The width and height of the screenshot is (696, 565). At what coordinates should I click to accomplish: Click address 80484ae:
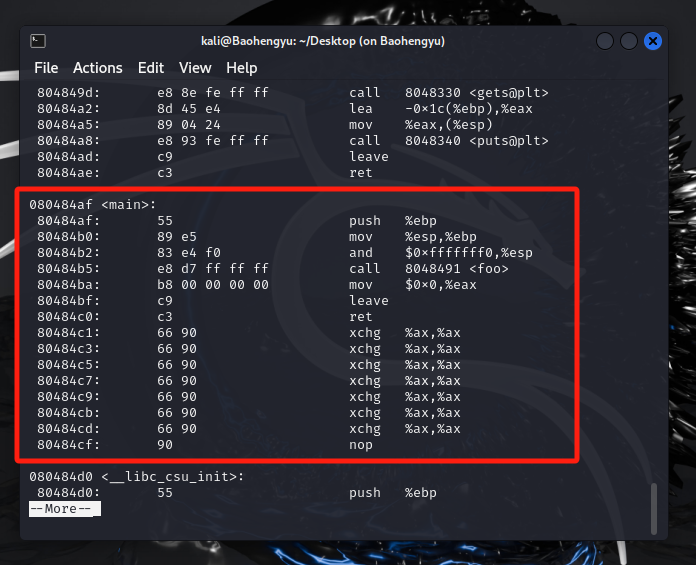coord(69,173)
